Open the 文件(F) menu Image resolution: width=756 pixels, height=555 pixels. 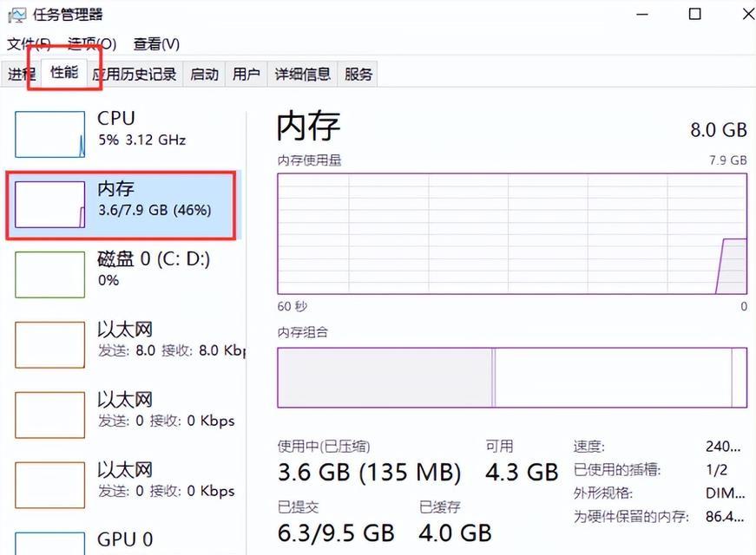click(29, 44)
